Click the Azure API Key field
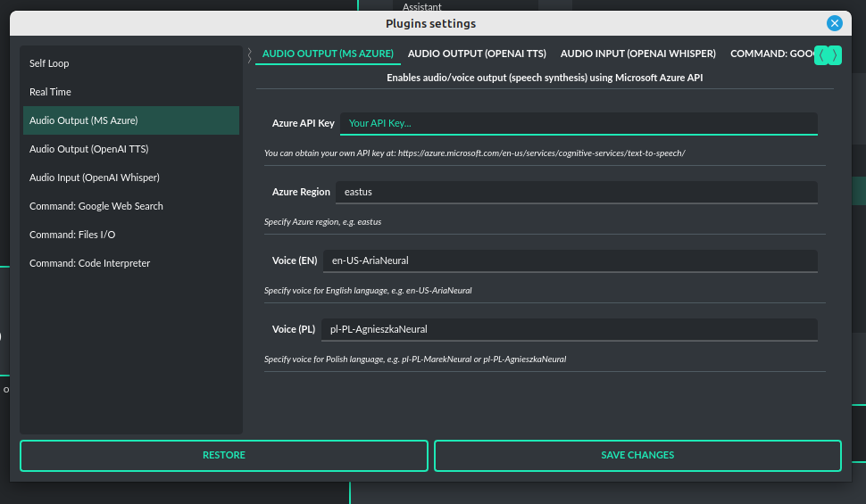 [578, 123]
